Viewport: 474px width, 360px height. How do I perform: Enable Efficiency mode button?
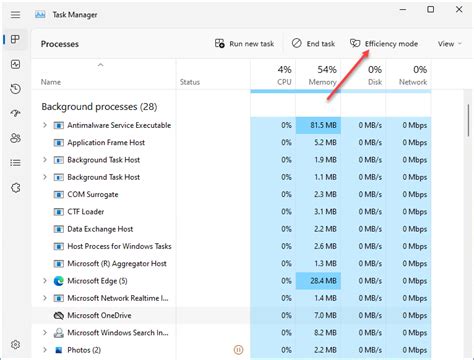pyautogui.click(x=384, y=44)
